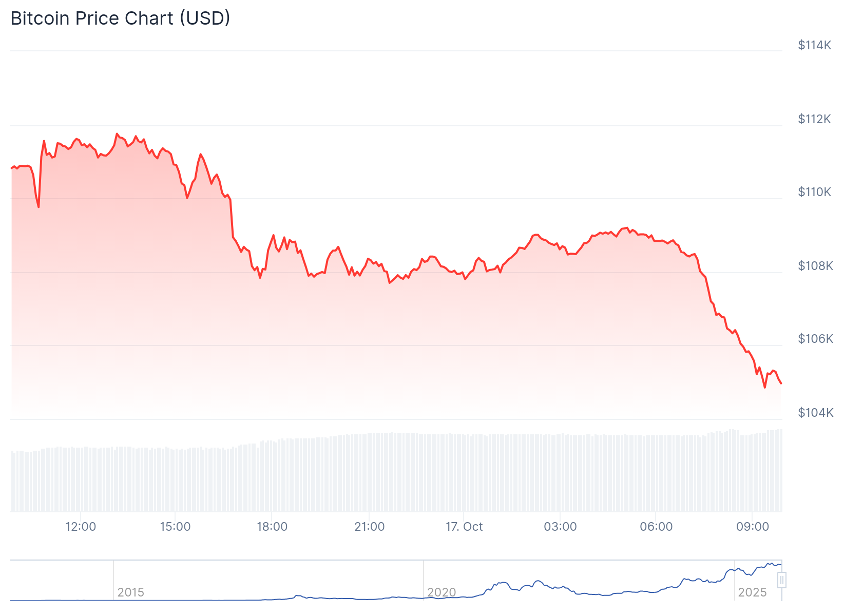
Task: Click the 15:00 time axis label
Action: [175, 527]
